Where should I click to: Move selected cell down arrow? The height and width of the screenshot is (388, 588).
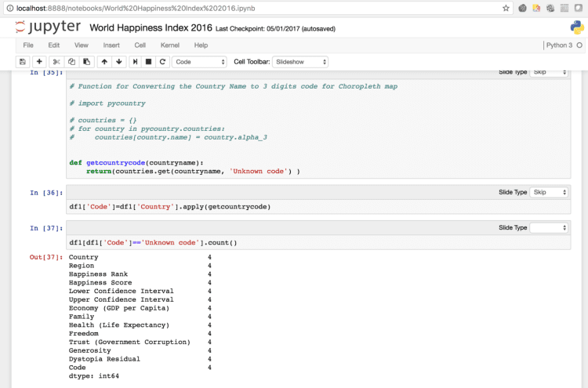pos(119,62)
